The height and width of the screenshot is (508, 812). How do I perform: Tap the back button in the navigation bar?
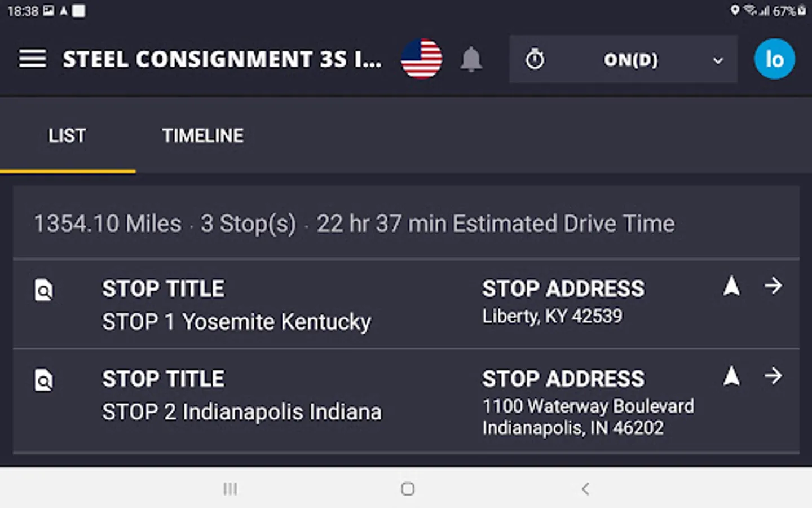(x=584, y=489)
